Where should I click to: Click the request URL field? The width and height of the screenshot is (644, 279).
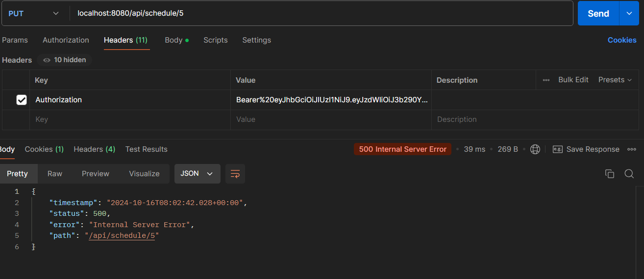pos(322,13)
